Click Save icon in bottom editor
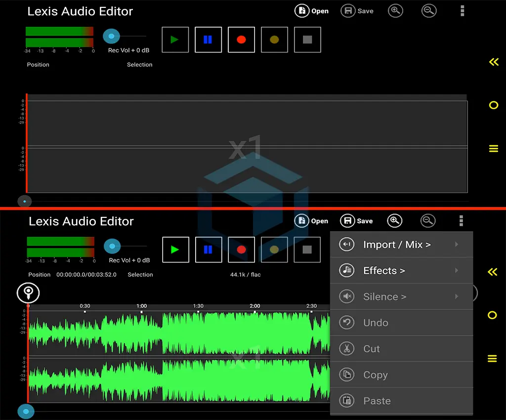Viewport: 506px width, 420px height. 347,221
